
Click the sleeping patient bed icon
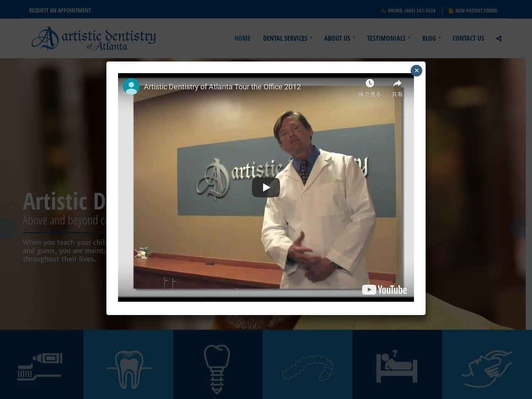click(x=397, y=366)
